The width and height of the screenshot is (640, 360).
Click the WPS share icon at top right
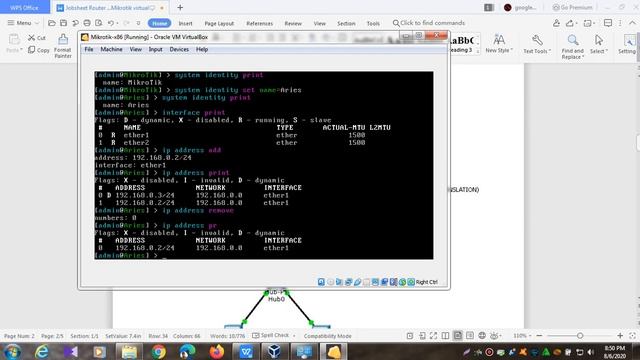[569, 23]
